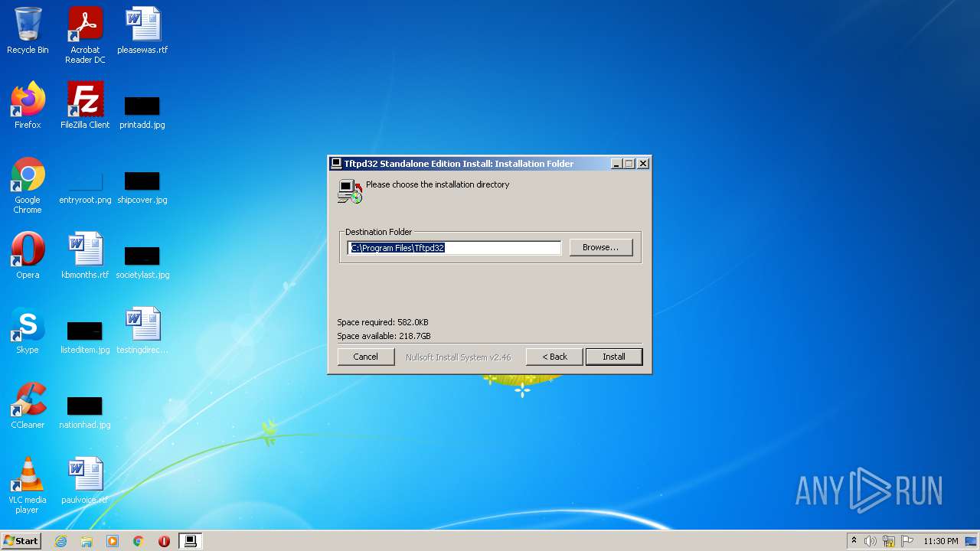Viewport: 980px width, 551px height.
Task: Select the pleasewas.rtf document icon
Action: point(142,31)
